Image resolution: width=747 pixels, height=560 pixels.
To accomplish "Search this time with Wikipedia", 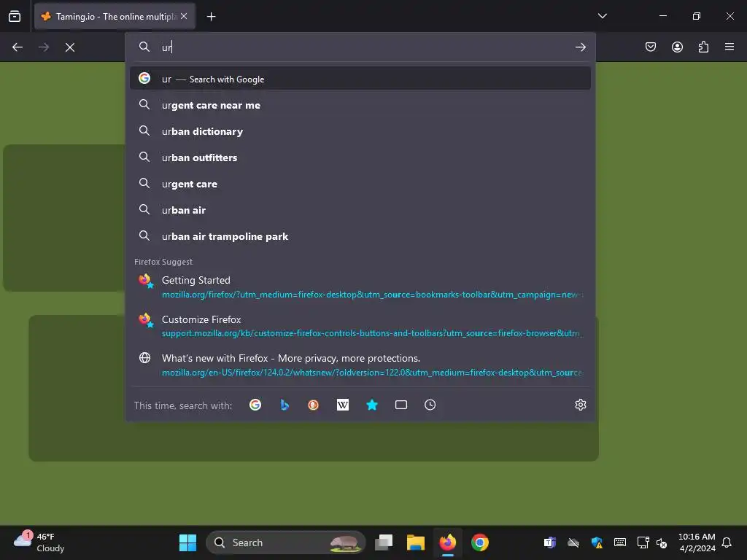I will pyautogui.click(x=343, y=405).
